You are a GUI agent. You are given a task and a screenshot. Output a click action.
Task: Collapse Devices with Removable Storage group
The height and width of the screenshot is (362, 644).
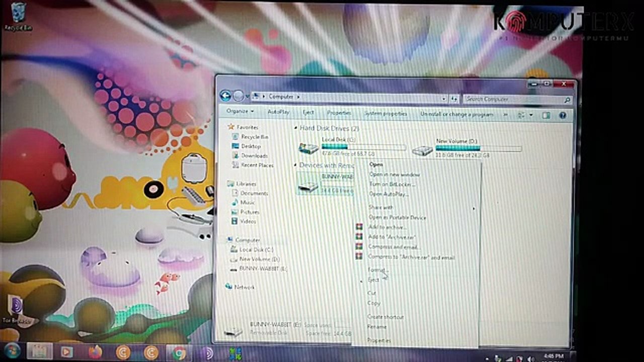(296, 164)
